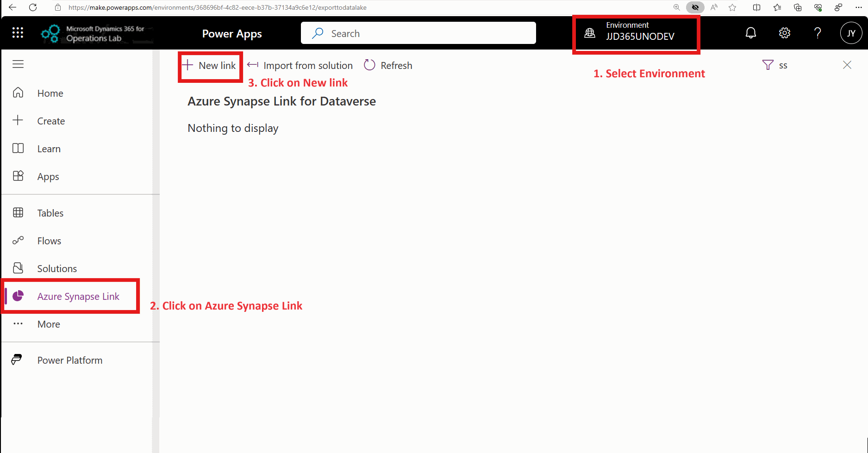Toggle the browser's hide passwords eye icon

pyautogui.click(x=695, y=7)
